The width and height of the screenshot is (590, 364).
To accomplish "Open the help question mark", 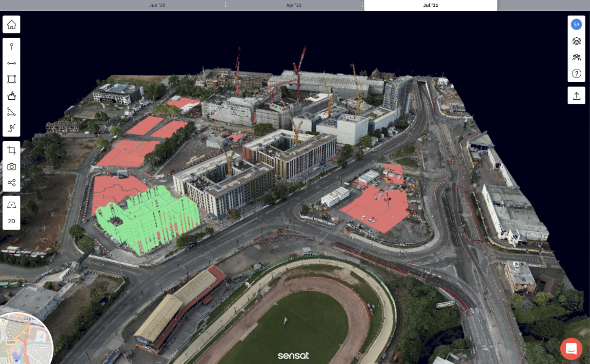I will [x=576, y=74].
